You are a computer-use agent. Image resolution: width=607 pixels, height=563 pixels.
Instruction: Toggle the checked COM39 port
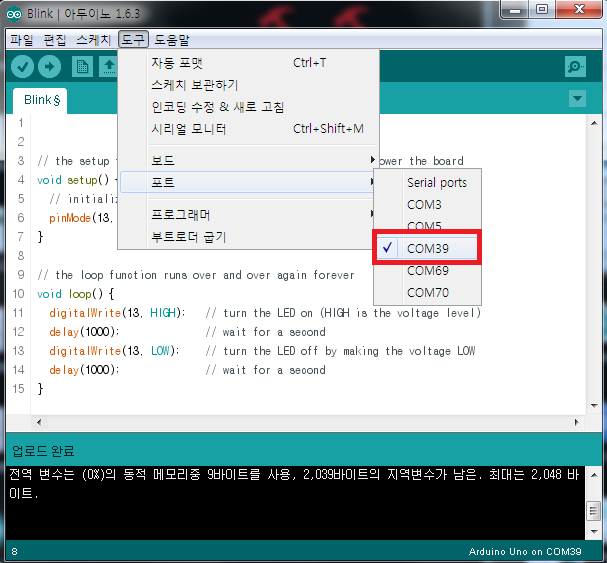tap(427, 248)
